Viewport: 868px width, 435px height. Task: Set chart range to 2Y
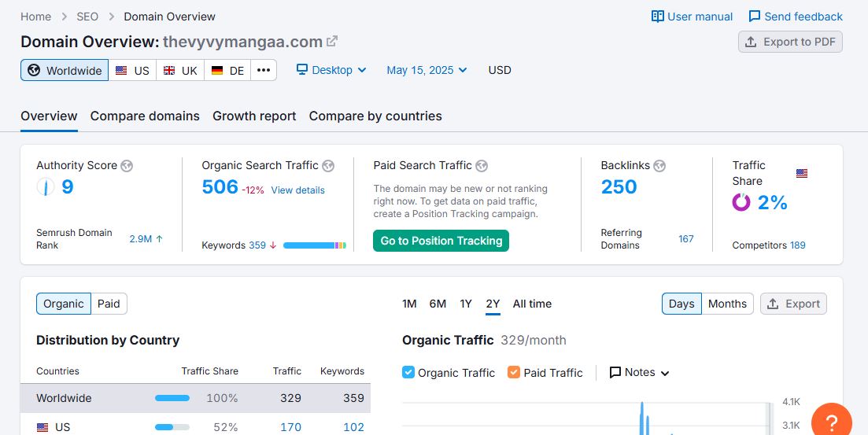[493, 304]
